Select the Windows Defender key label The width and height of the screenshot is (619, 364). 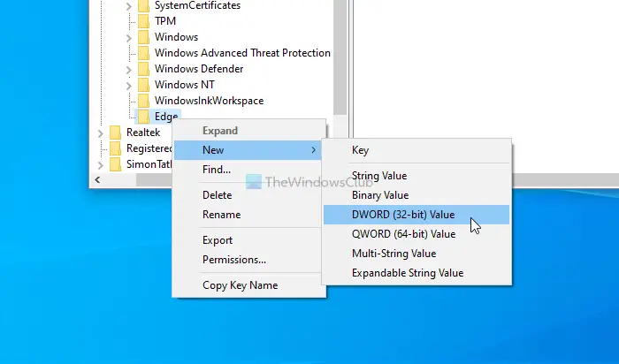[199, 69]
